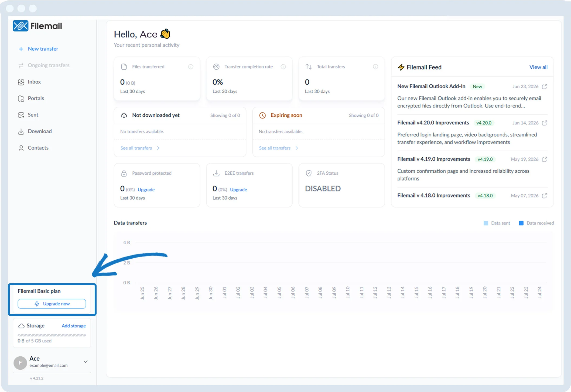
Task: Open external link for v4.20.0 Improvements post
Action: 545,123
